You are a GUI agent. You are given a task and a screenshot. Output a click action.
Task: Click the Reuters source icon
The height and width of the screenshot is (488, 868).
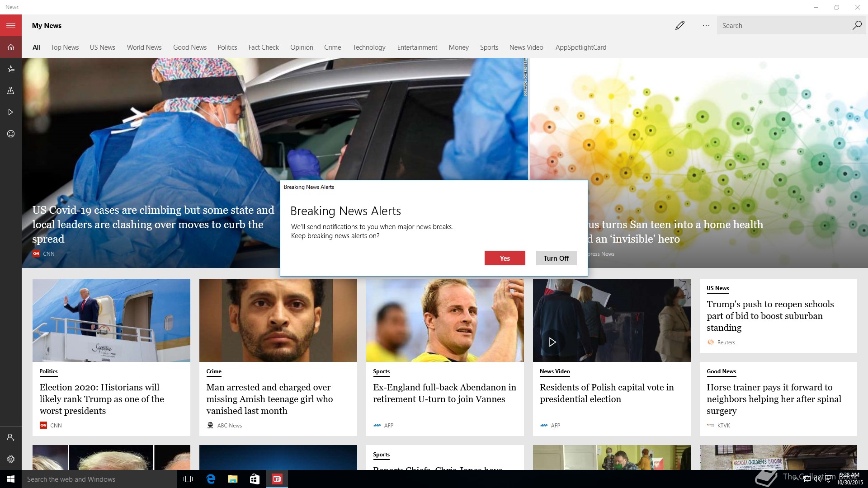click(710, 342)
